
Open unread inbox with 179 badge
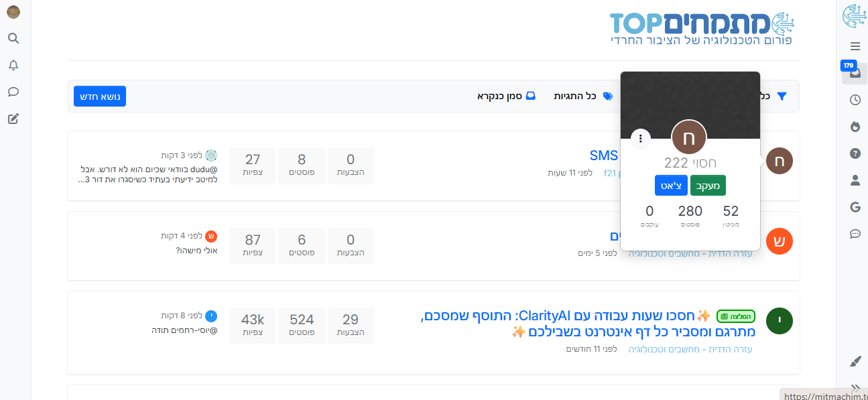tap(855, 73)
